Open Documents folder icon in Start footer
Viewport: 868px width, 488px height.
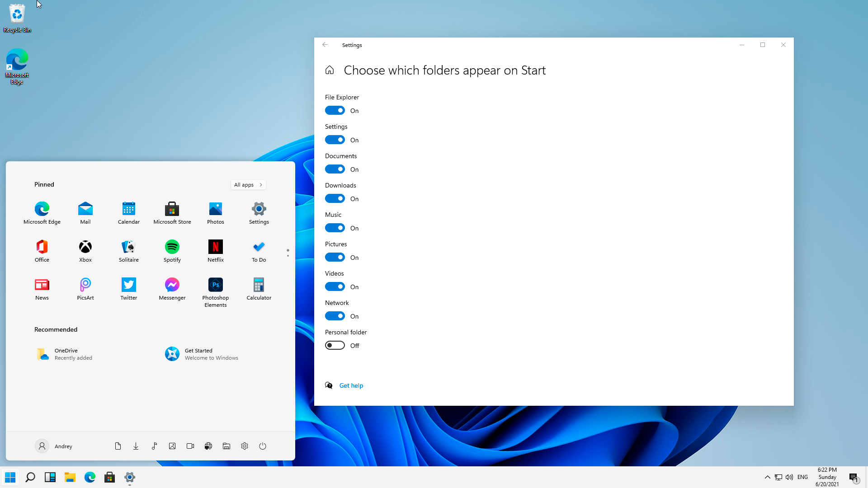pos(118,446)
